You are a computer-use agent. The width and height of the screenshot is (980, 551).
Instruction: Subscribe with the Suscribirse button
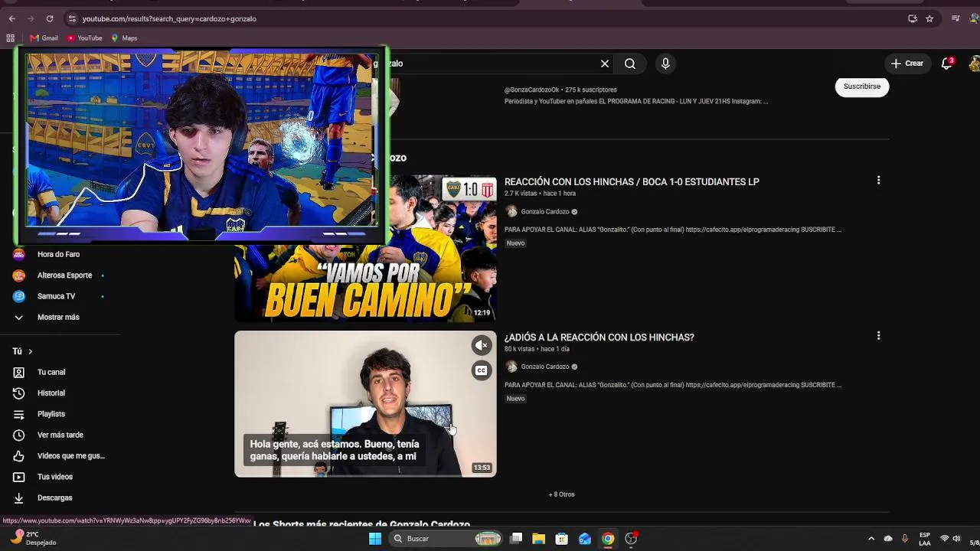pos(862,86)
